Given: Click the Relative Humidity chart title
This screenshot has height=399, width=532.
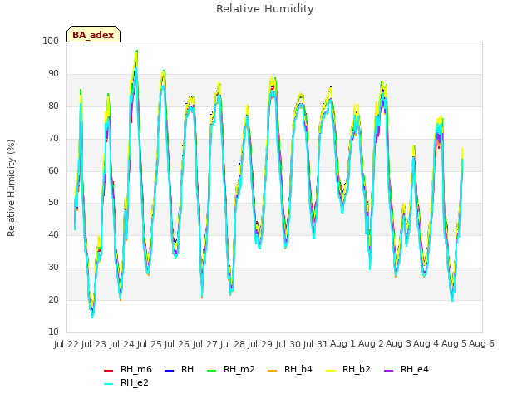Looking at the screenshot, I should (x=265, y=9).
